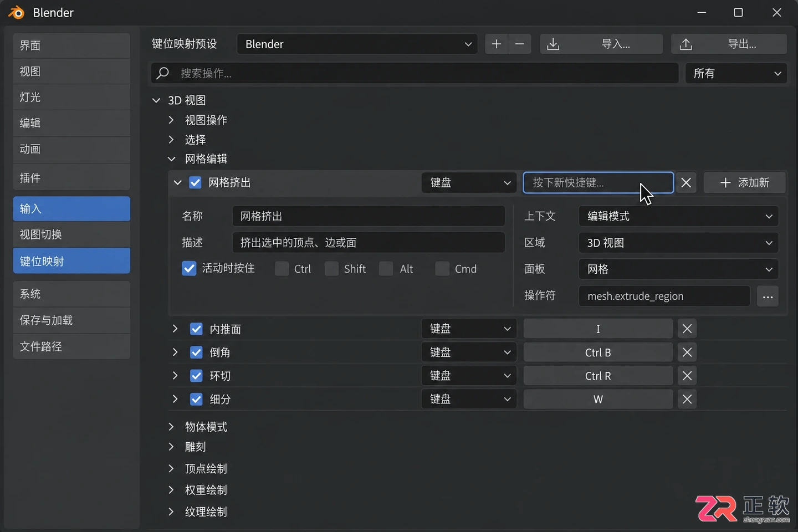Image resolution: width=798 pixels, height=532 pixels.
Task: Expand the 纹理绘制 section
Action: (x=171, y=511)
